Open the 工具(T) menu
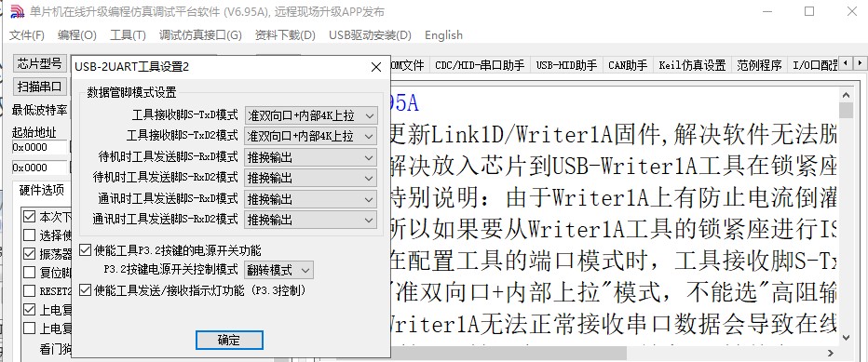Viewport: 868px width, 362px height. click(128, 34)
